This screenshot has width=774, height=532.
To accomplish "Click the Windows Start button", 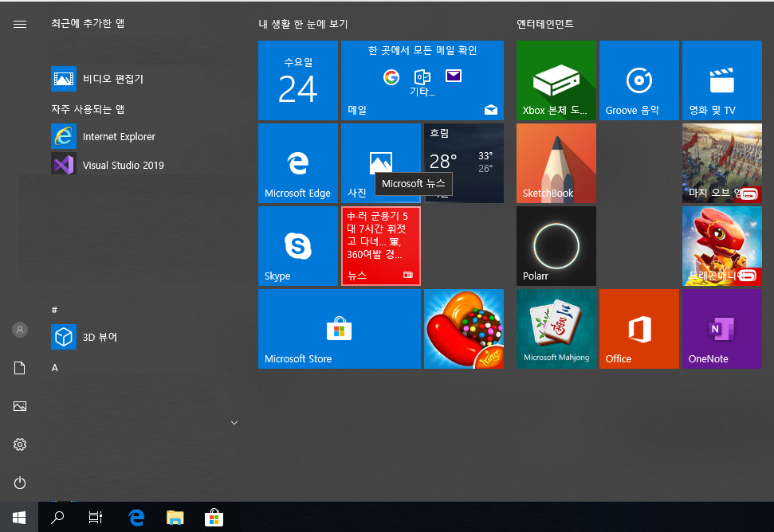I will [19, 517].
